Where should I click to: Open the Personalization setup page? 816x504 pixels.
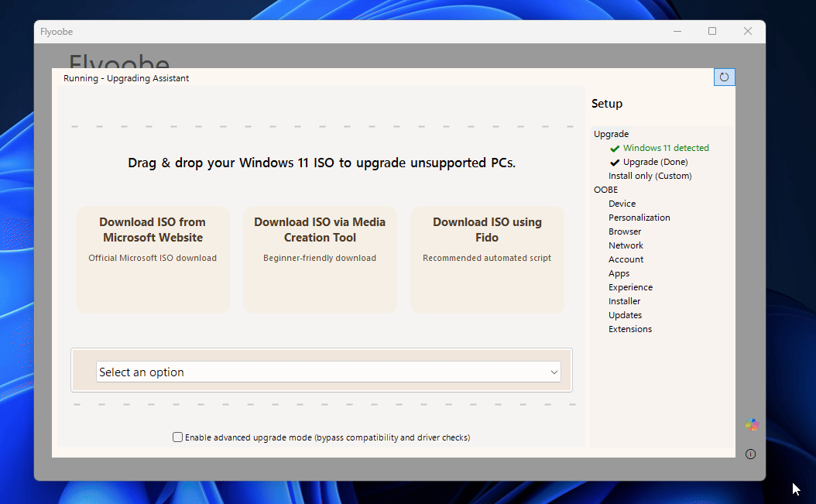point(639,218)
